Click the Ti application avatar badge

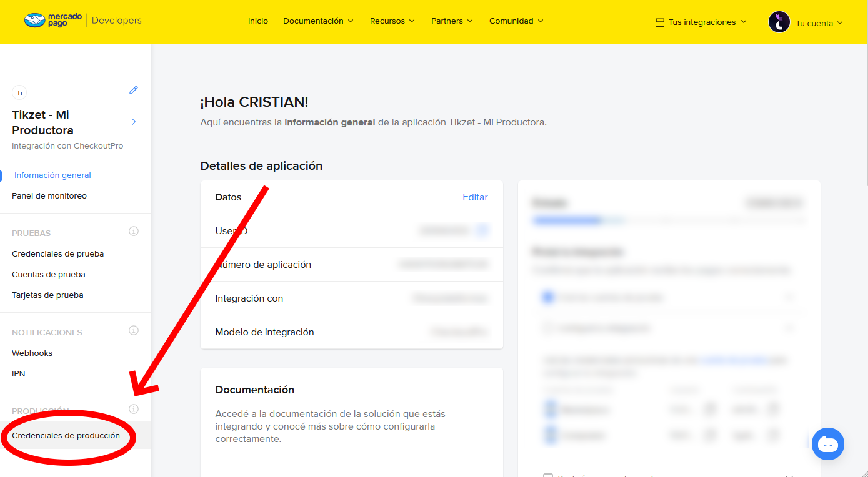tap(19, 92)
